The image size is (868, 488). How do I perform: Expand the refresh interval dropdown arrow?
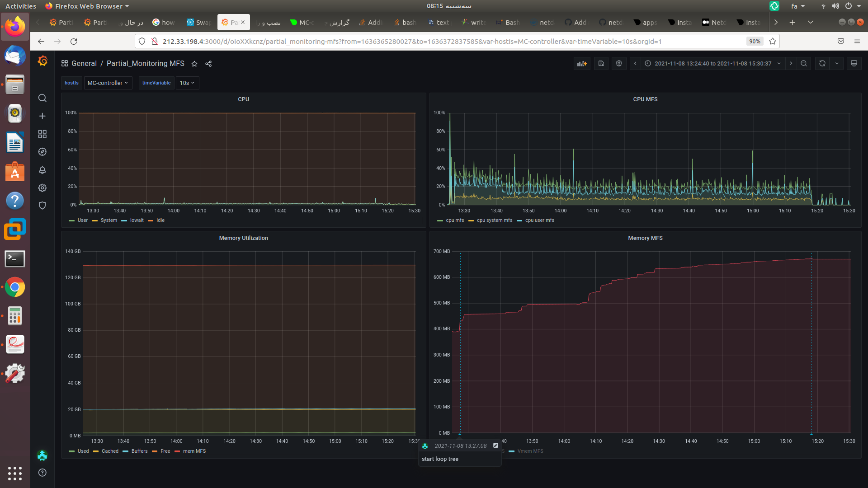[837, 64]
